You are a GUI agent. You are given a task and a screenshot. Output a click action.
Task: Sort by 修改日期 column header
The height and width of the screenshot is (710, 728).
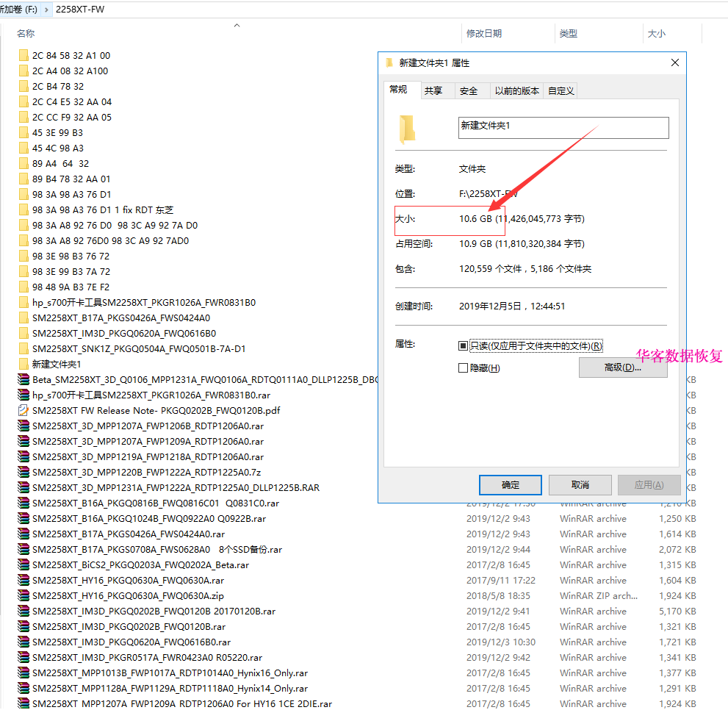click(x=484, y=34)
